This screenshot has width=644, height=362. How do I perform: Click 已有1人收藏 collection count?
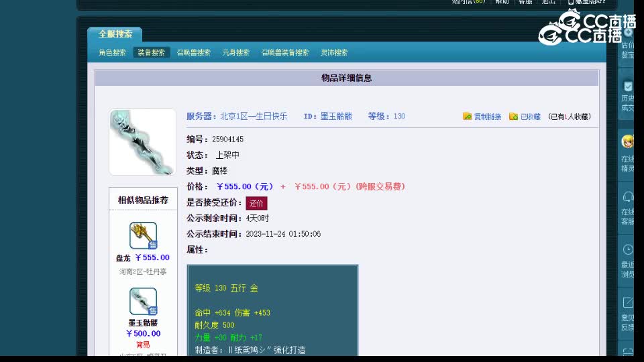tap(570, 117)
